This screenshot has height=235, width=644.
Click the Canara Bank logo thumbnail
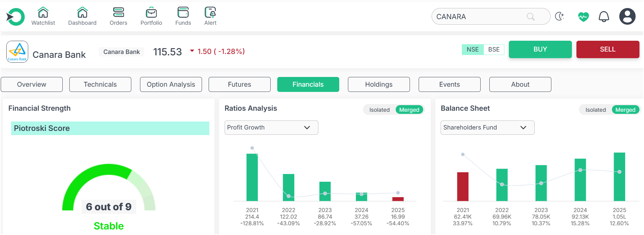click(x=17, y=52)
